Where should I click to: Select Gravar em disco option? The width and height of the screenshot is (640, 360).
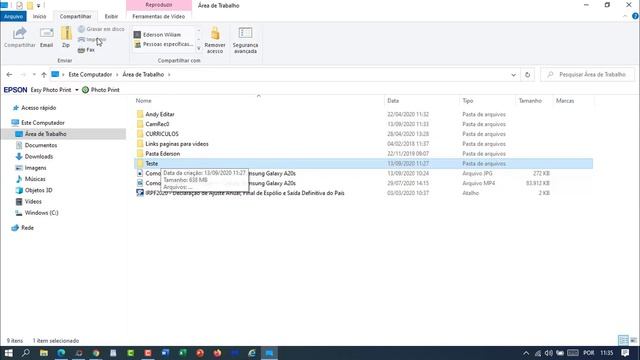point(101,29)
